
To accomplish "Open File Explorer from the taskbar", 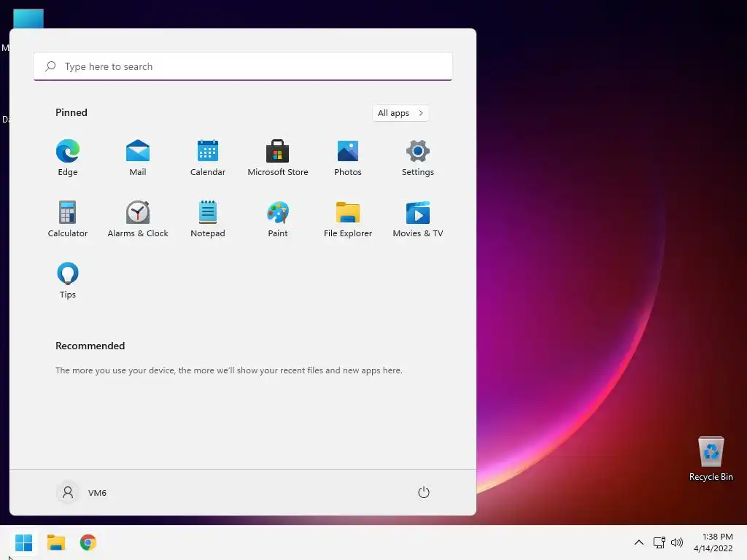I will [x=56, y=542].
